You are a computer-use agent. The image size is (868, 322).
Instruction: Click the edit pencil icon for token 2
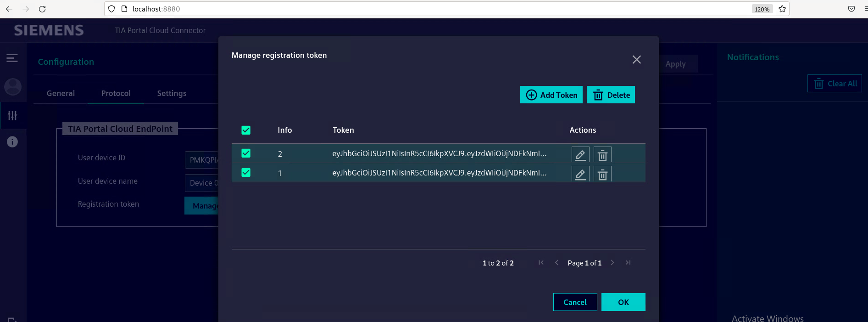pos(580,155)
